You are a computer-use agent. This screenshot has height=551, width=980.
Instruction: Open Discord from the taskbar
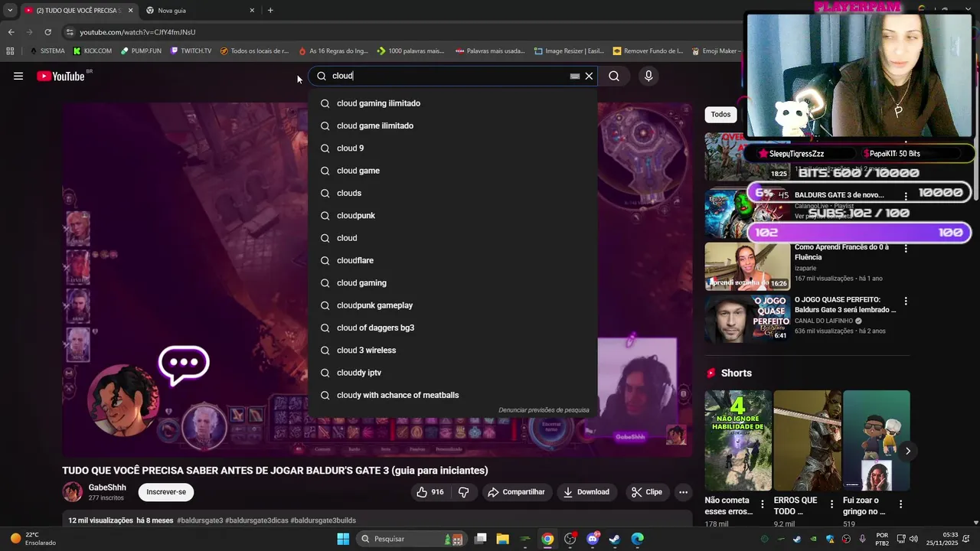click(593, 539)
